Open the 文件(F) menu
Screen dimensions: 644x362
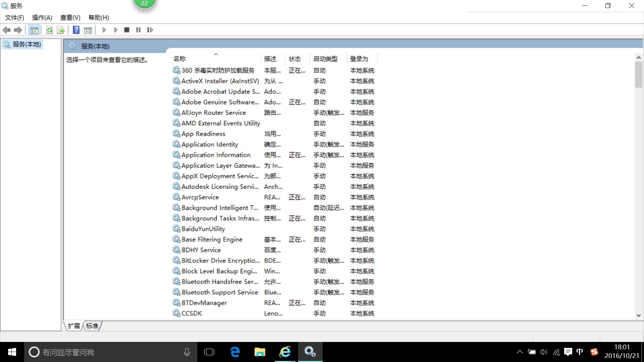click(14, 18)
